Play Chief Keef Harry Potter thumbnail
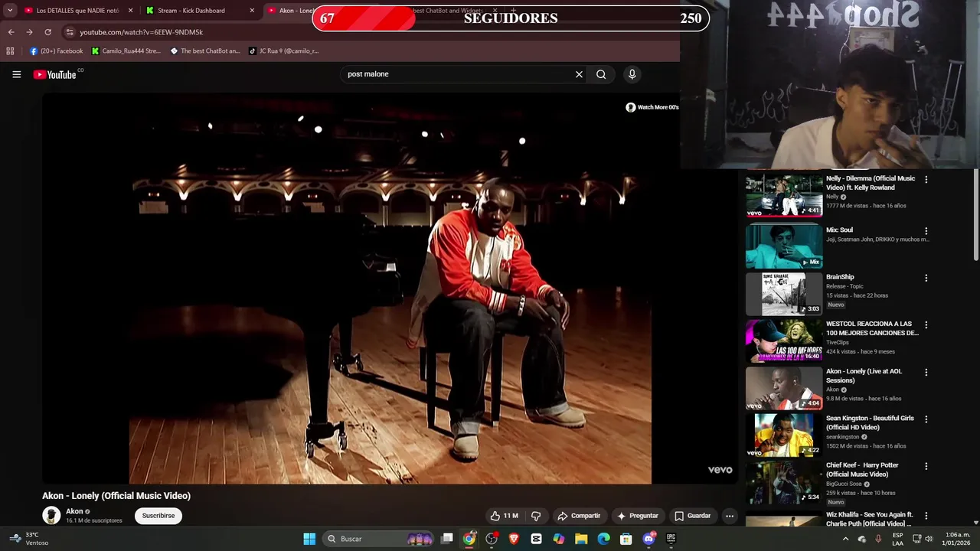Image resolution: width=980 pixels, height=551 pixels. pyautogui.click(x=784, y=482)
